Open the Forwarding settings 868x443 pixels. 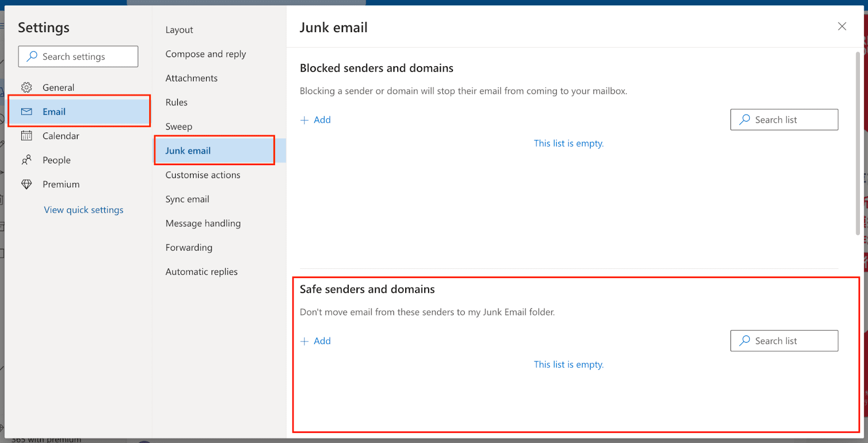pyautogui.click(x=189, y=248)
